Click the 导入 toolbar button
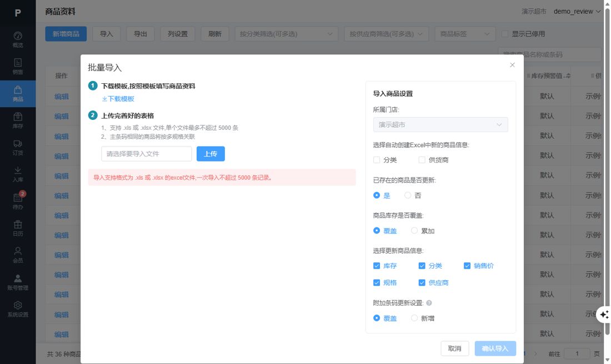Viewport: 611px width, 364px height. [107, 34]
